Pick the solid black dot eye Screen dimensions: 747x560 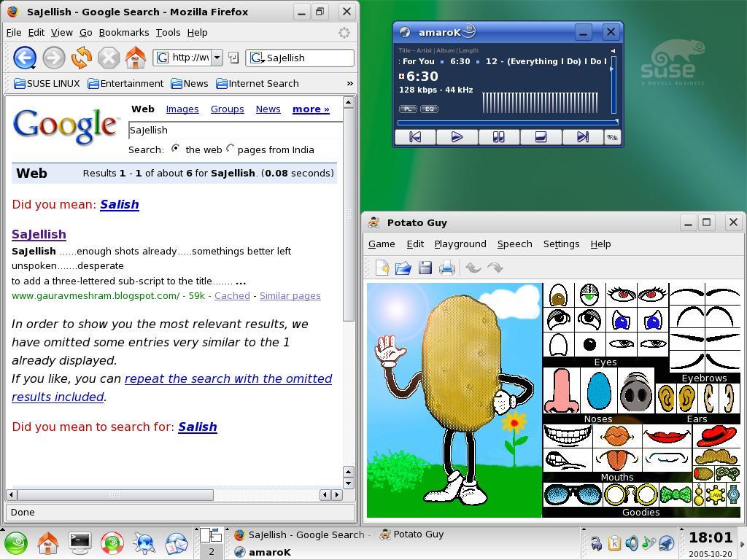coord(589,344)
